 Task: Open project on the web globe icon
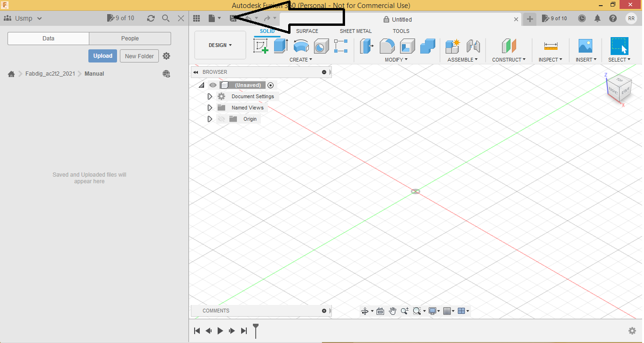(x=166, y=74)
